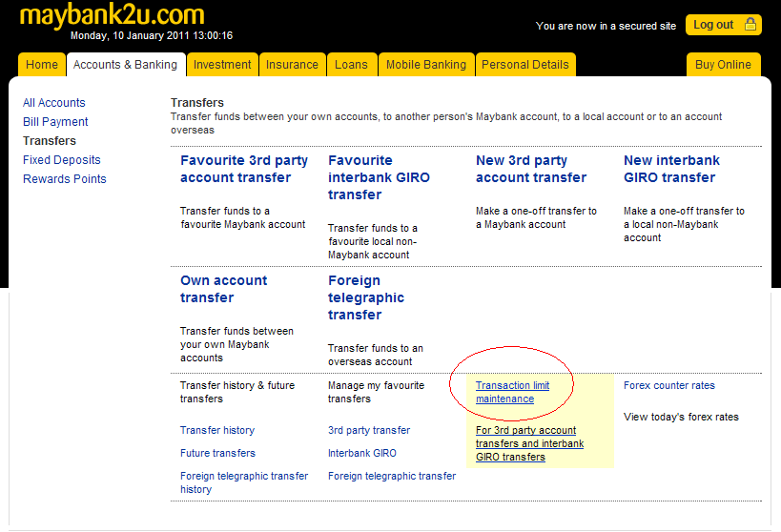Open the Mobile Banking tab
This screenshot has width=781, height=532.
tap(426, 65)
